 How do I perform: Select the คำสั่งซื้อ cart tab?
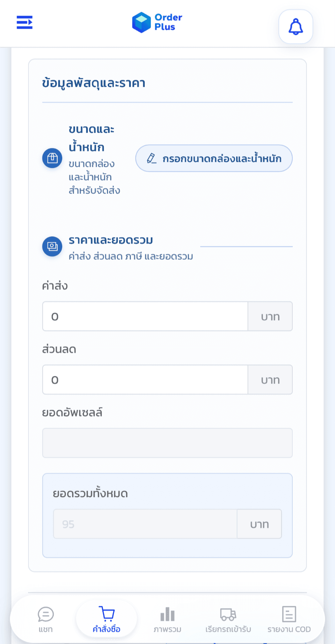pyautogui.click(x=106, y=619)
